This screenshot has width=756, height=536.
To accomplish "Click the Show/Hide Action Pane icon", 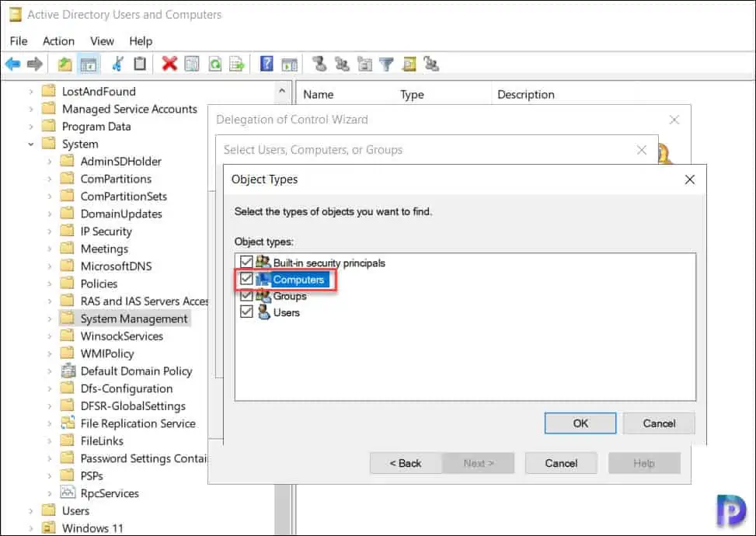I will 290,64.
